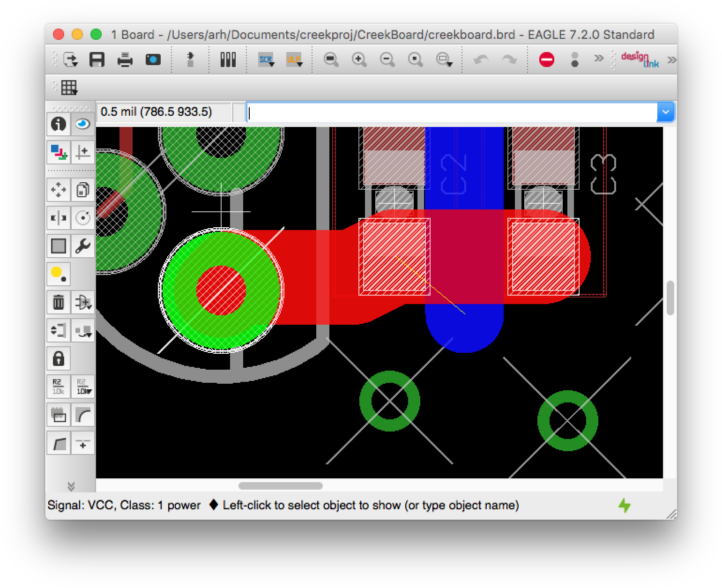Expand the left tool palette overflow chevron
The image size is (722, 588).
[x=71, y=486]
